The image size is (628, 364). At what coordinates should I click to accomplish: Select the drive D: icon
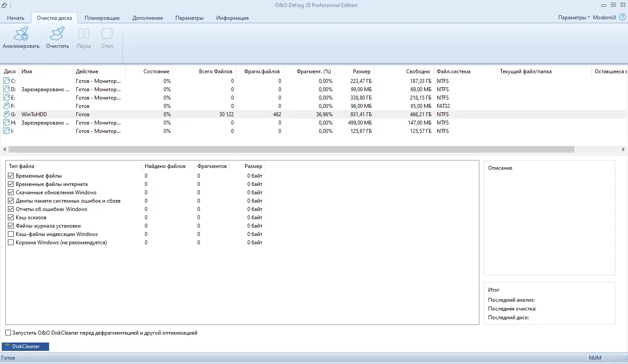[x=6, y=89]
